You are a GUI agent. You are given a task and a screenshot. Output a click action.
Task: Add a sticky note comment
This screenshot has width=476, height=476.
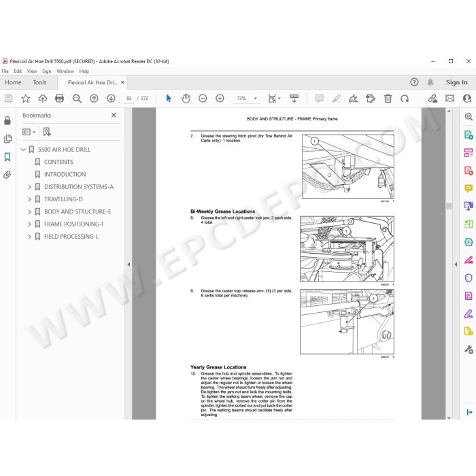(319, 99)
